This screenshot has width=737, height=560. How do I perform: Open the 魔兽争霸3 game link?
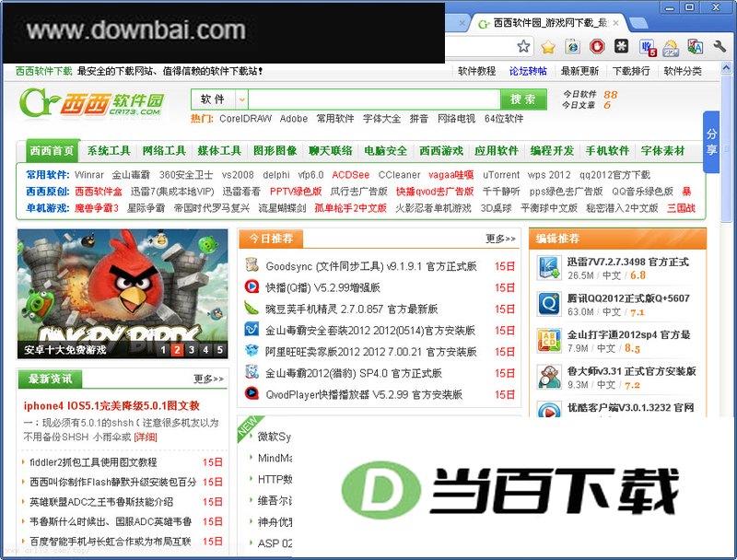(x=97, y=208)
